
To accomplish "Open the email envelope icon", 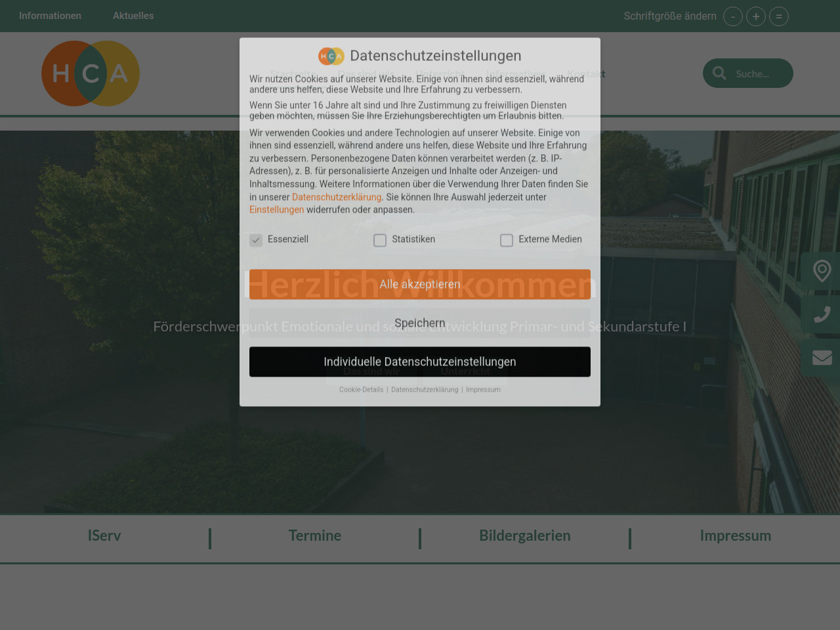I will point(822,358).
